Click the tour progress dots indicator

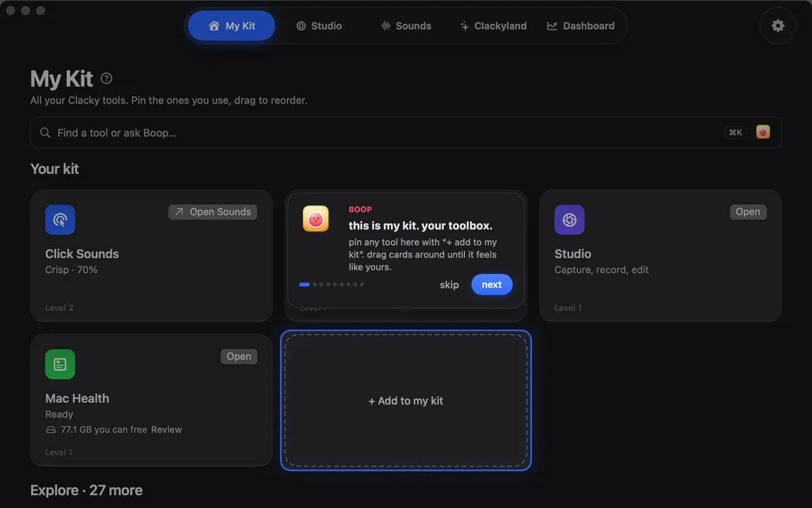point(332,284)
